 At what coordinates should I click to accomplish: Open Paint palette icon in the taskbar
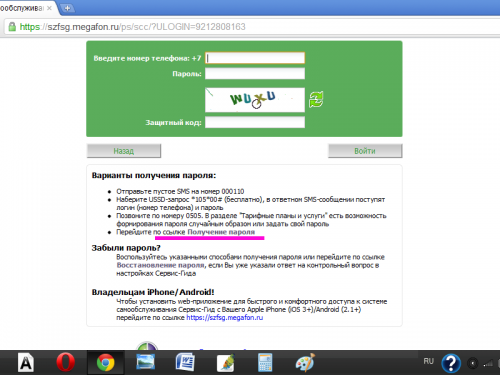(305, 362)
